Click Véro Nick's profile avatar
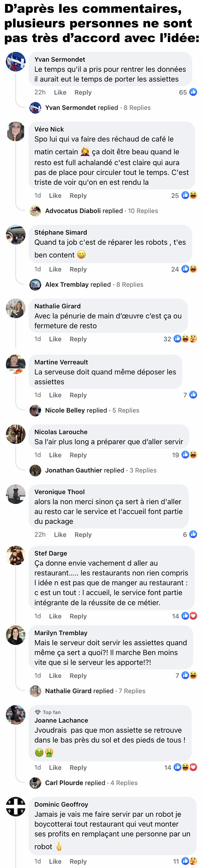Viewport: 203px width, 868px height. point(16,131)
